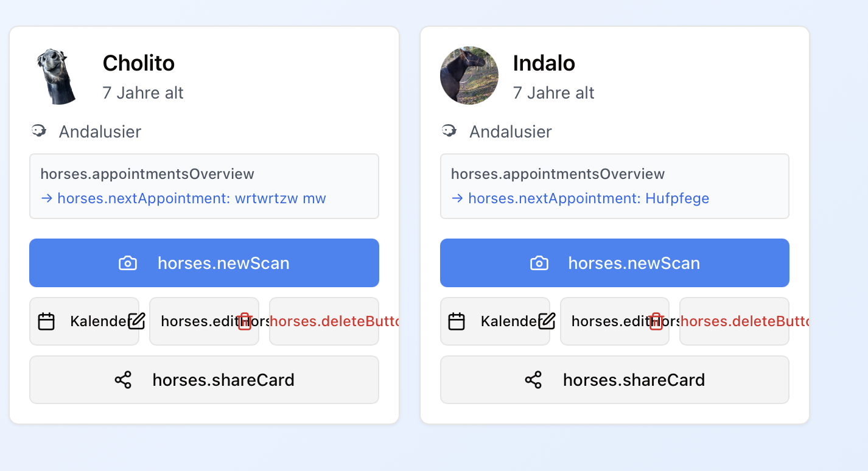Select the Indalo horse name heading

pyautogui.click(x=544, y=63)
